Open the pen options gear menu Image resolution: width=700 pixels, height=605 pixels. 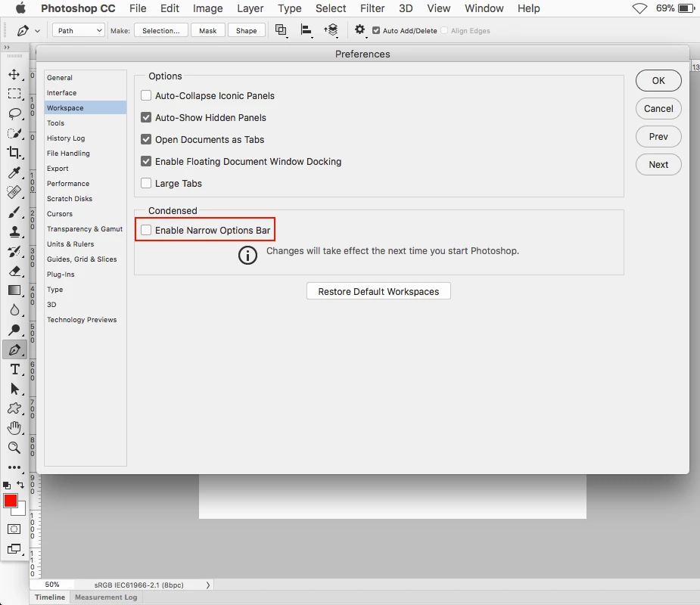(x=359, y=30)
